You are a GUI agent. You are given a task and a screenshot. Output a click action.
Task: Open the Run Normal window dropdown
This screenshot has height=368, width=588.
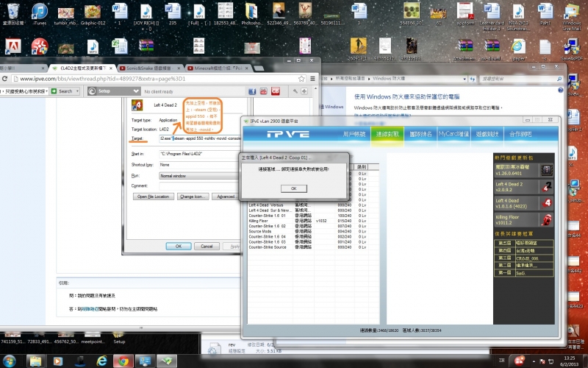pos(199,176)
